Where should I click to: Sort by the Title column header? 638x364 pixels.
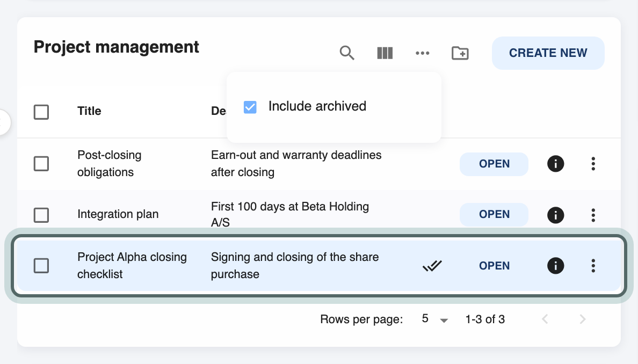click(89, 111)
